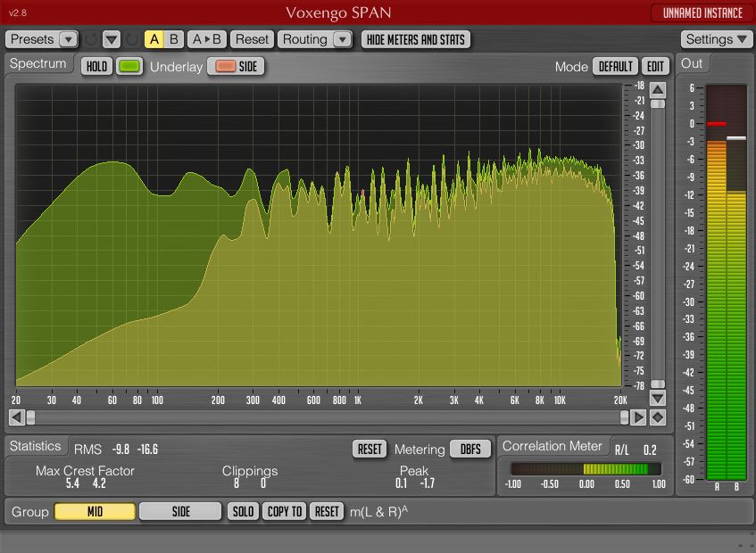
Task: Click output level meter A
Action: 717,282
